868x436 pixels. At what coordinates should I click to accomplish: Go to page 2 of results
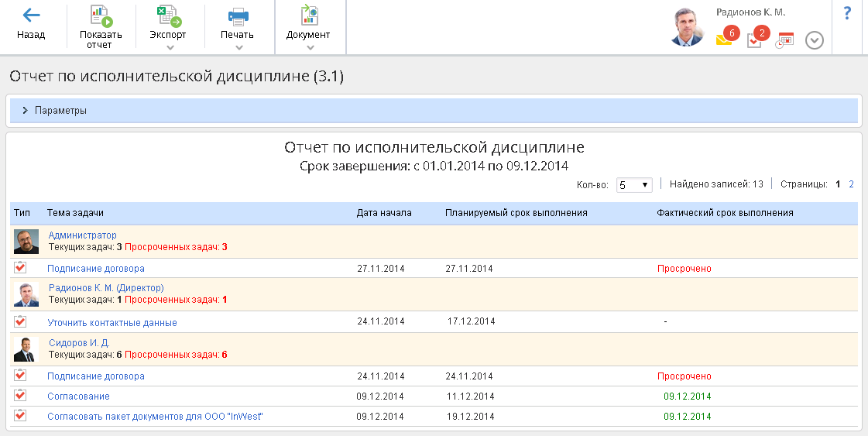tap(851, 184)
